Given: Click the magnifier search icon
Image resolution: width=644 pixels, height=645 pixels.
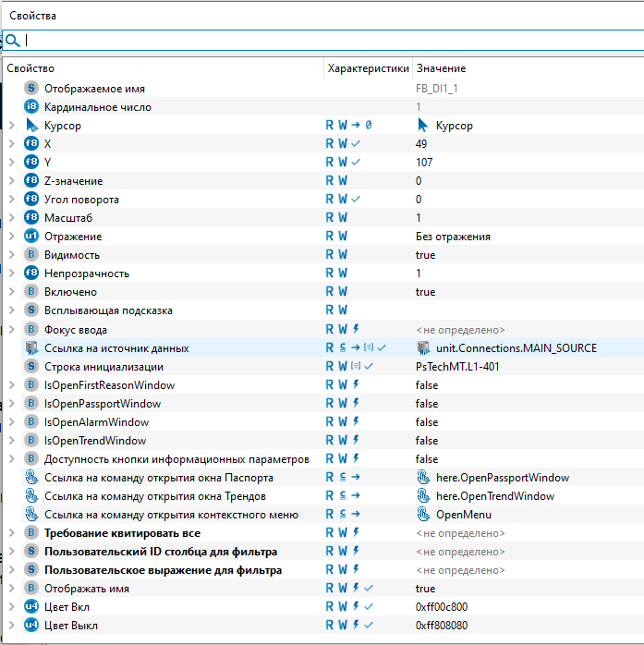Looking at the screenshot, I should pyautogui.click(x=11, y=41).
